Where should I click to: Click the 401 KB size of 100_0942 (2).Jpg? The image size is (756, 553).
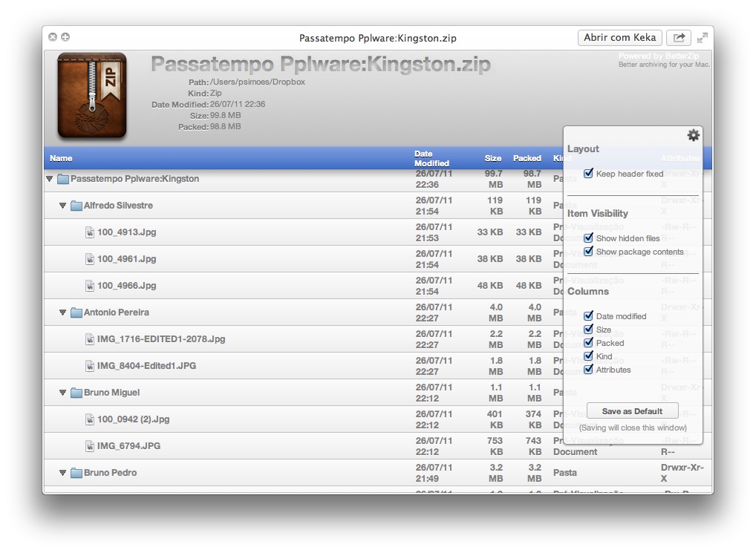coord(495,419)
